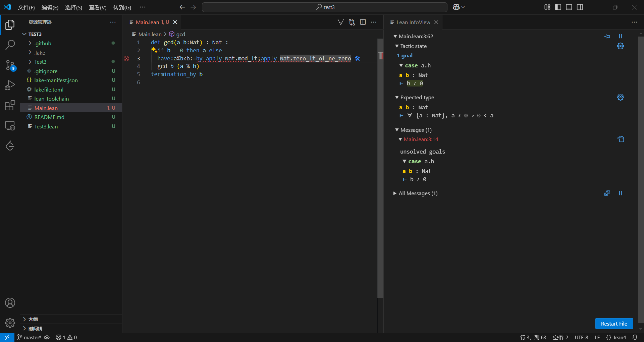
Task: Click the Restart File button
Action: click(x=614, y=324)
